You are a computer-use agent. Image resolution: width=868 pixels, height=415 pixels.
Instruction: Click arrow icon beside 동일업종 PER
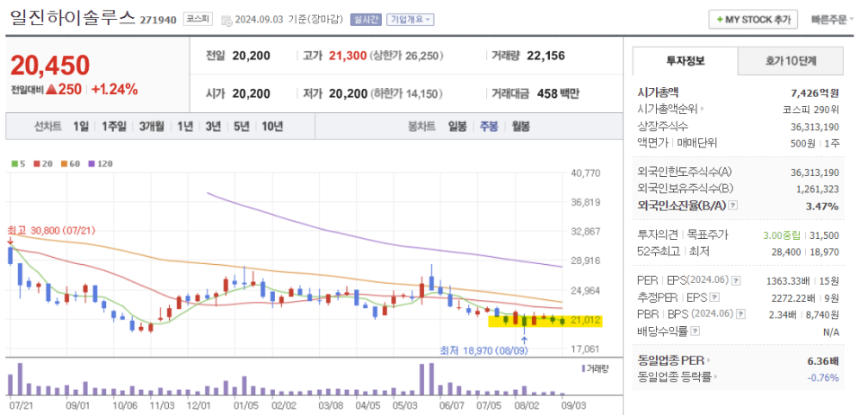click(709, 361)
